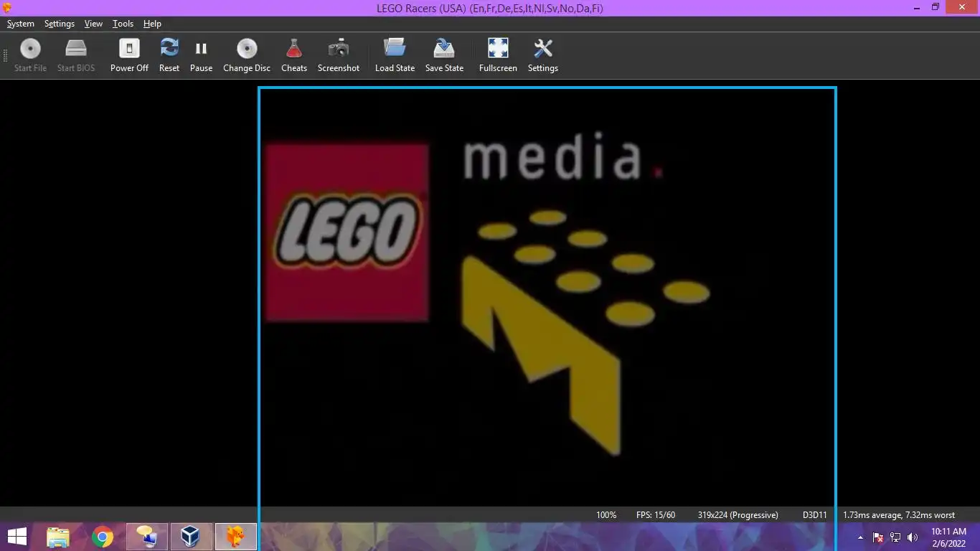Minimize the DuckStation window
The width and height of the screenshot is (980, 551).
pyautogui.click(x=918, y=7)
